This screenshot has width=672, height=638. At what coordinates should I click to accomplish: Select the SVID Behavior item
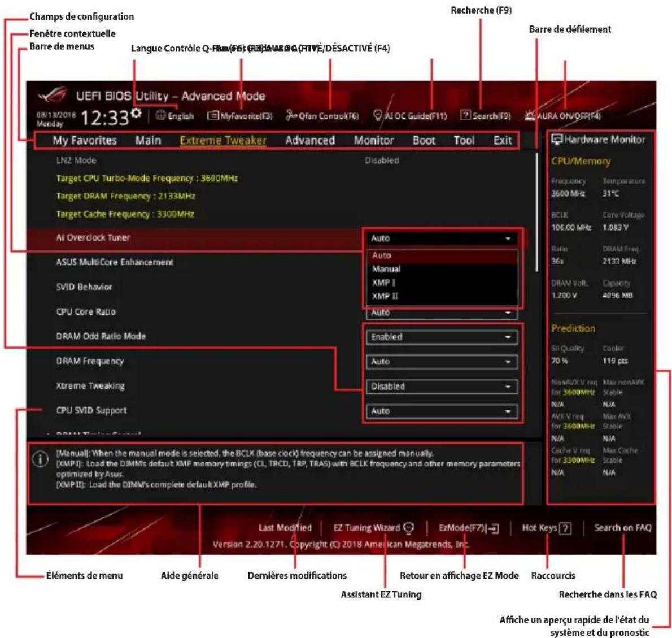pos(84,287)
